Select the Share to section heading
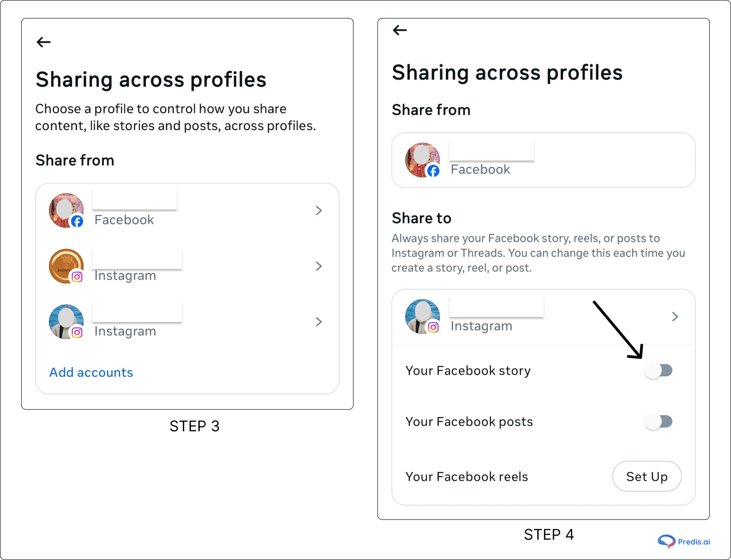This screenshot has width=731, height=560. (421, 218)
